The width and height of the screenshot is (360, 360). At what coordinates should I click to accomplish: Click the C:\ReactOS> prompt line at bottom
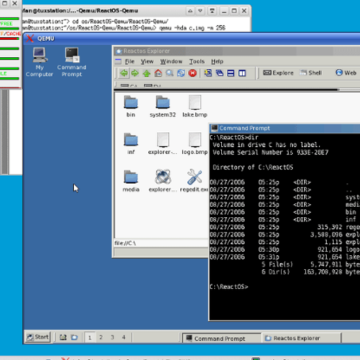(x=229, y=287)
